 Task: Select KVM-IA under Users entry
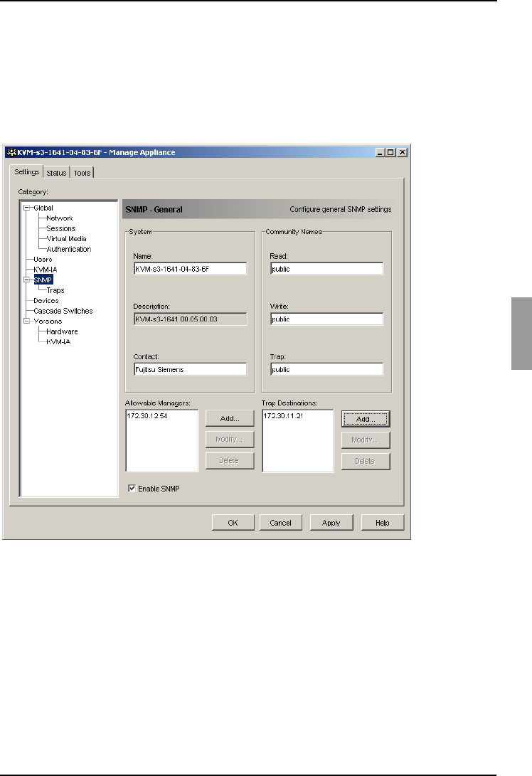45,270
